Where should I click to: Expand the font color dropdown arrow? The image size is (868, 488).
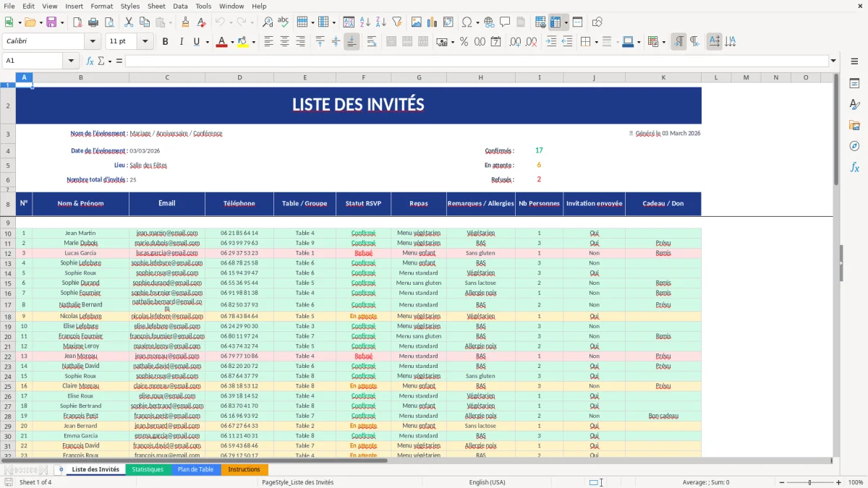[x=231, y=41]
